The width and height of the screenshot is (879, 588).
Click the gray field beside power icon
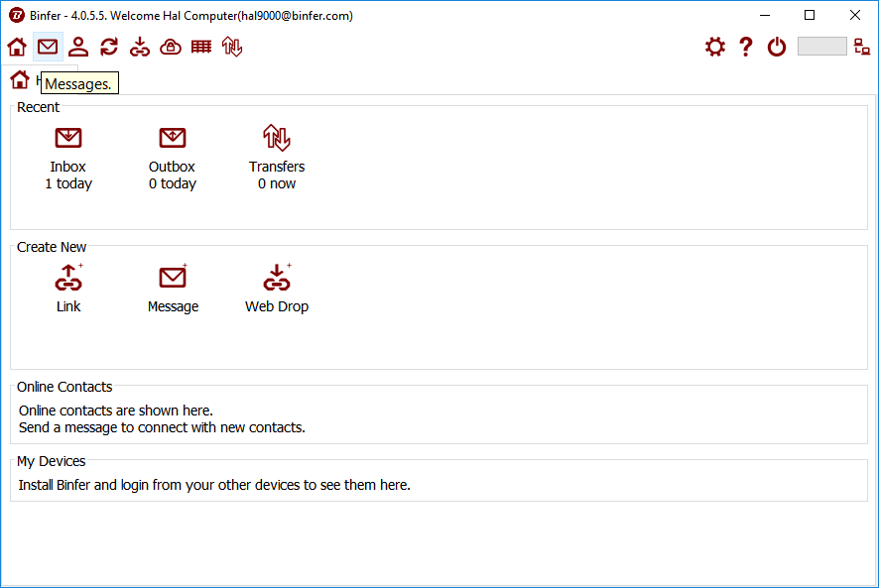pos(821,47)
